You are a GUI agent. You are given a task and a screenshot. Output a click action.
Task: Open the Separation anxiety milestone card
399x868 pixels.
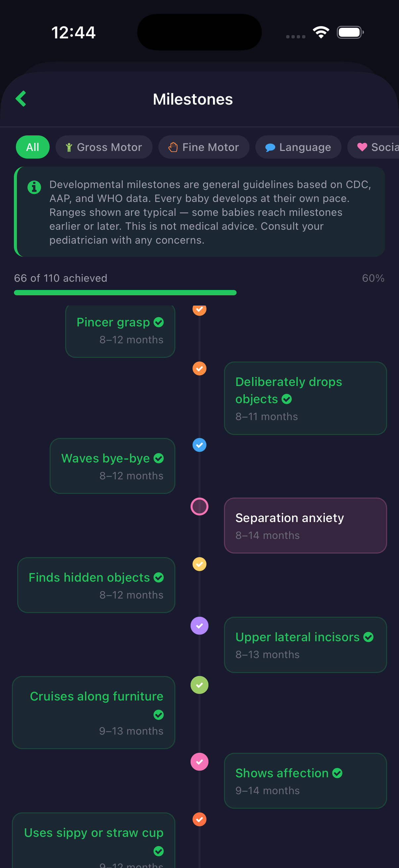pos(305,525)
